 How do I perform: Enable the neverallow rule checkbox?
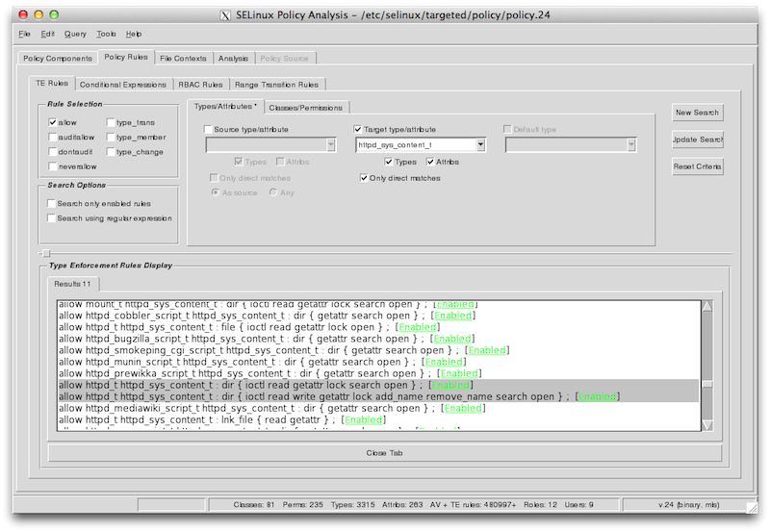tap(53, 166)
